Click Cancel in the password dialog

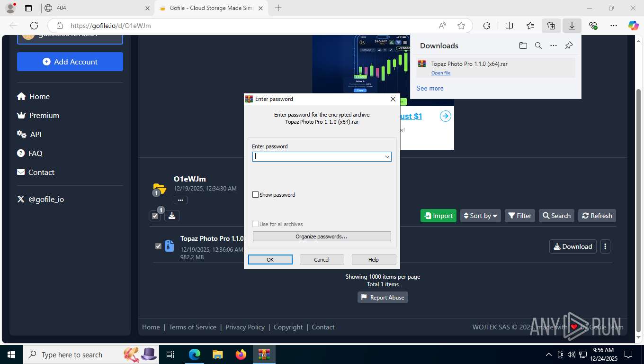tap(322, 260)
